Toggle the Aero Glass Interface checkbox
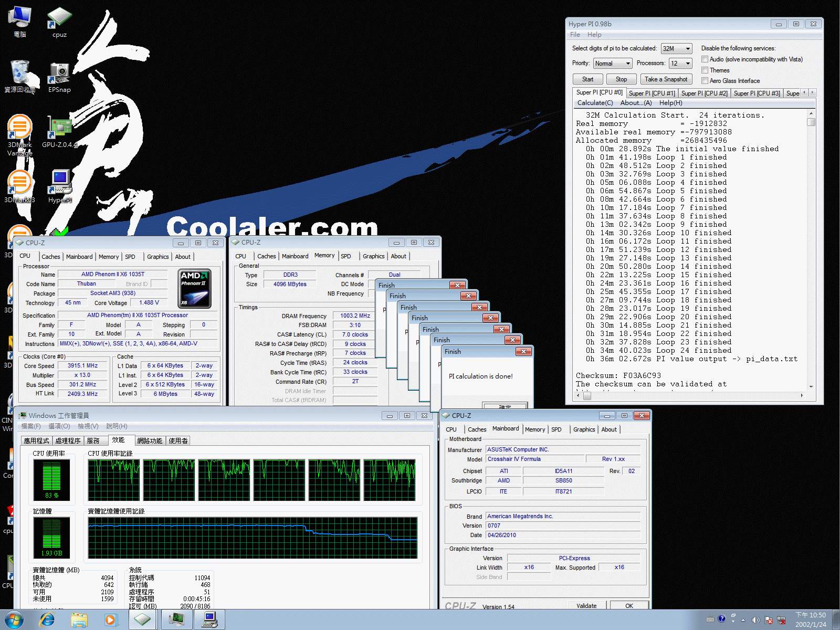The image size is (840, 630). pyautogui.click(x=705, y=81)
